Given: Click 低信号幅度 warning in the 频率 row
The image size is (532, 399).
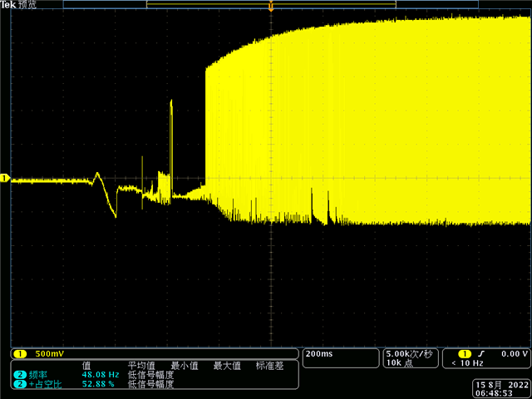Looking at the screenshot, I should point(150,375).
